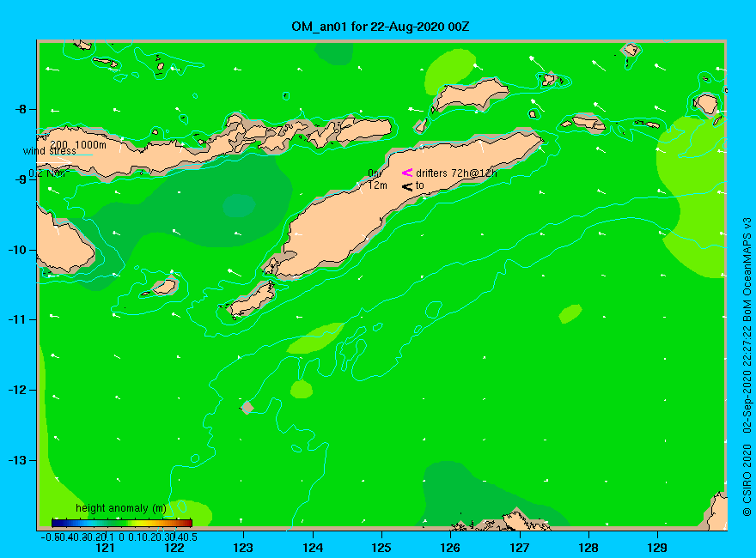This screenshot has width=756, height=558.
Task: Click the 'height anomaly (m)' legend title
Action: tap(121, 508)
